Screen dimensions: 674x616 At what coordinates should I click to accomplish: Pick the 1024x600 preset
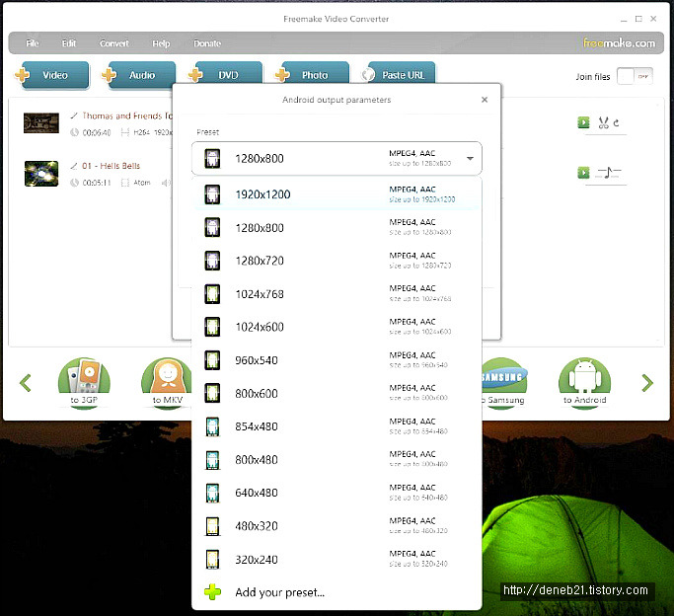coord(337,327)
